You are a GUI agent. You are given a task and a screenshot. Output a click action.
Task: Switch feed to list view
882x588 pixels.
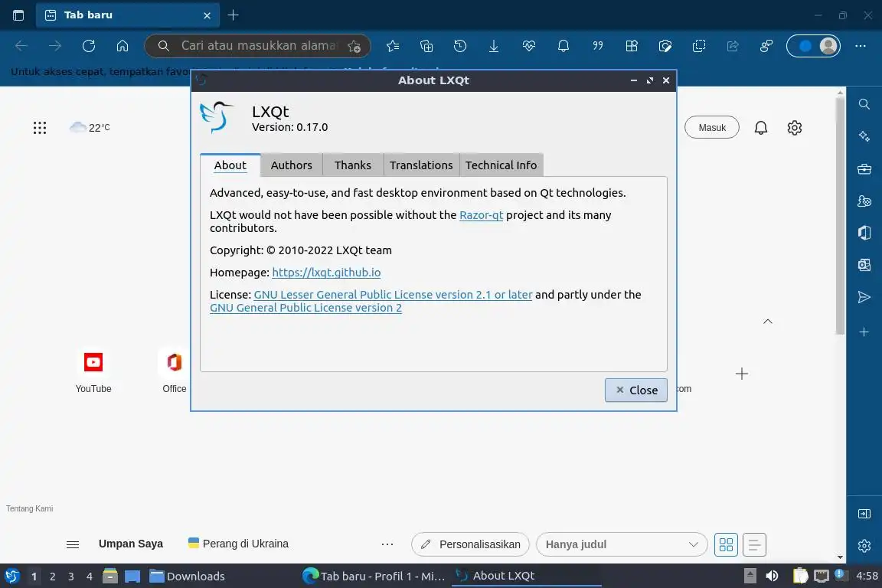click(x=754, y=544)
